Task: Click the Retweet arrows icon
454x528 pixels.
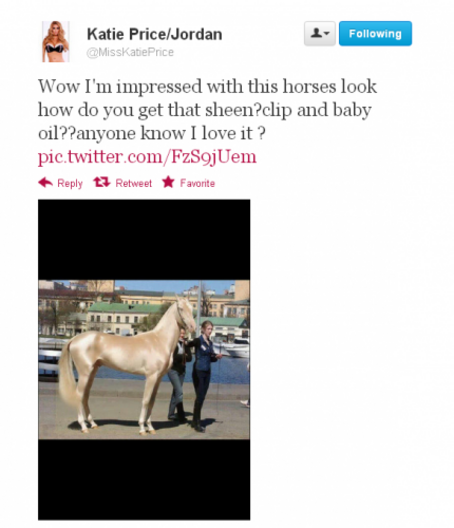Action: click(102, 182)
